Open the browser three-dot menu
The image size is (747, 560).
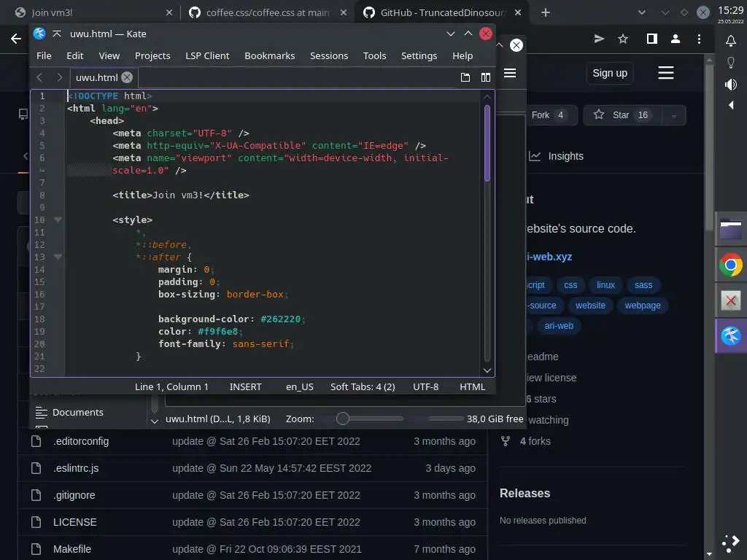699,39
